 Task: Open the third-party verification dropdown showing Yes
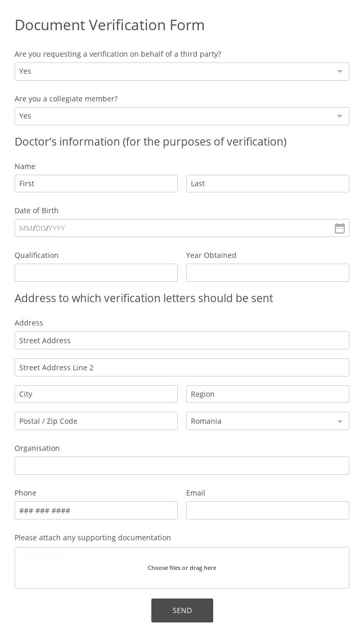click(182, 71)
